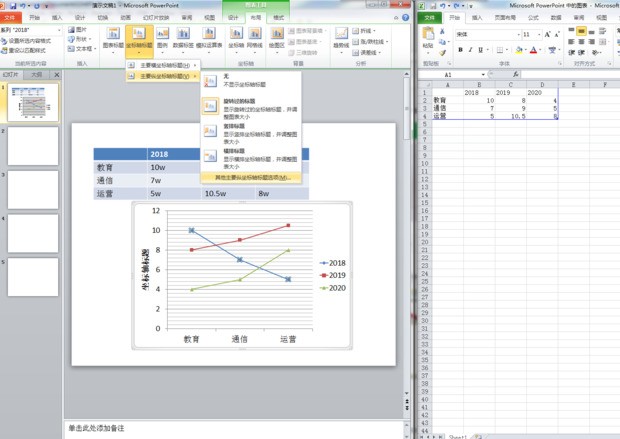620x439 pixels.
Task: Switch to the 大纲 (Outline) pane tab
Action: point(36,75)
